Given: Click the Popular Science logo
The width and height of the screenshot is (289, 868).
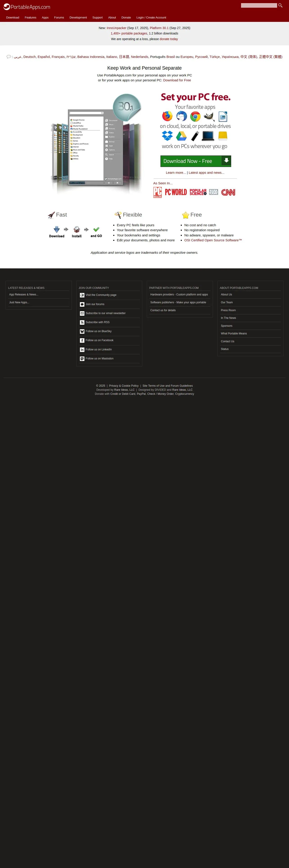Looking at the screenshot, I should click(198, 192).
